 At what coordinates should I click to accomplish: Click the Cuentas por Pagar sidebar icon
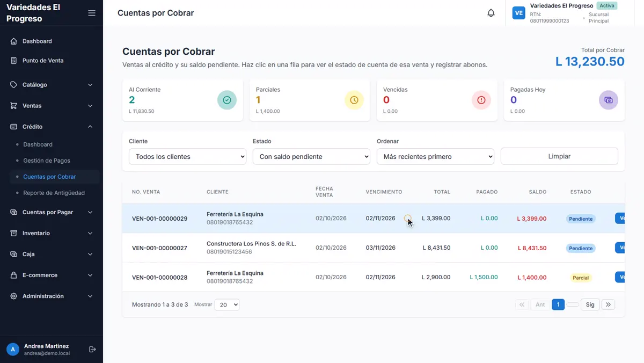click(x=14, y=212)
